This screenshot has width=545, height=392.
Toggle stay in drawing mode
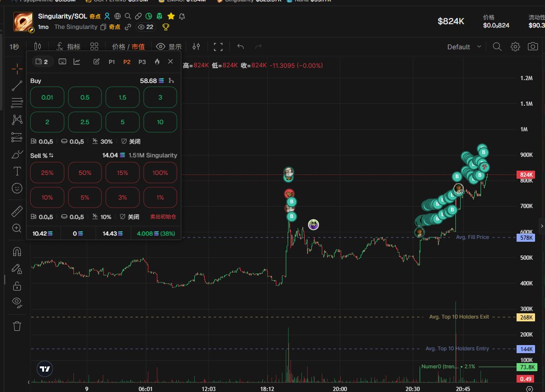click(17, 269)
